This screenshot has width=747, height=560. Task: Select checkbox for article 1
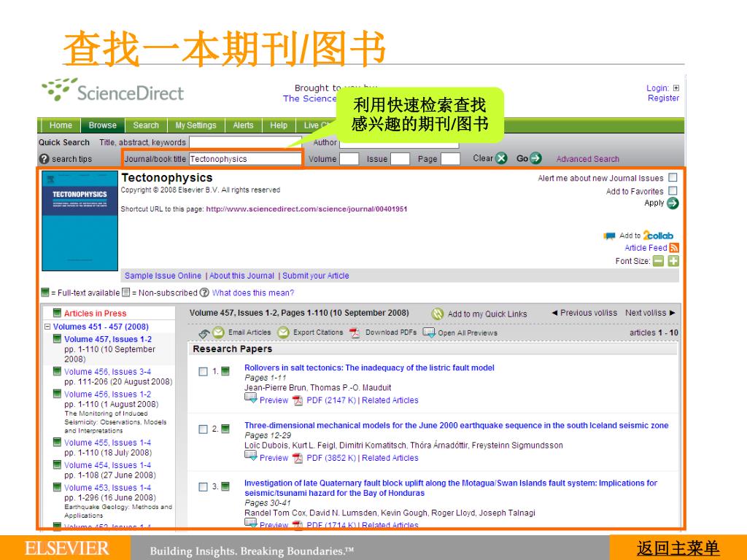(x=203, y=371)
